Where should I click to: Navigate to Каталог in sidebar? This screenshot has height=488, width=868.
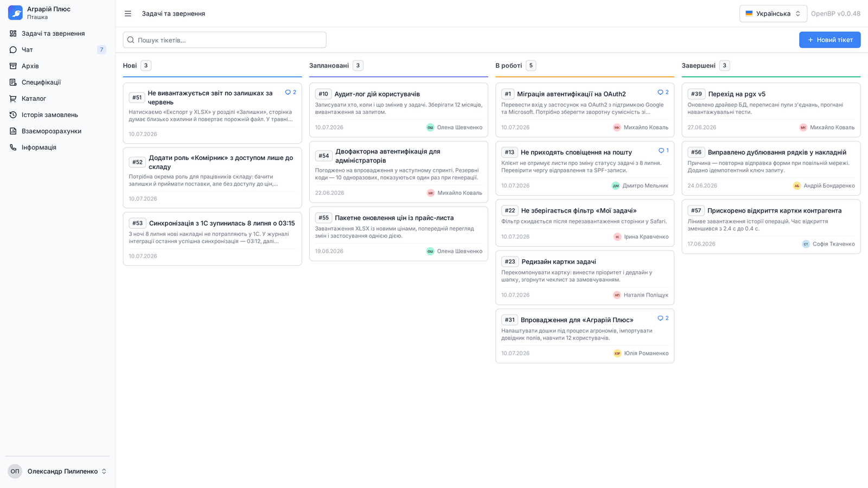(x=58, y=99)
